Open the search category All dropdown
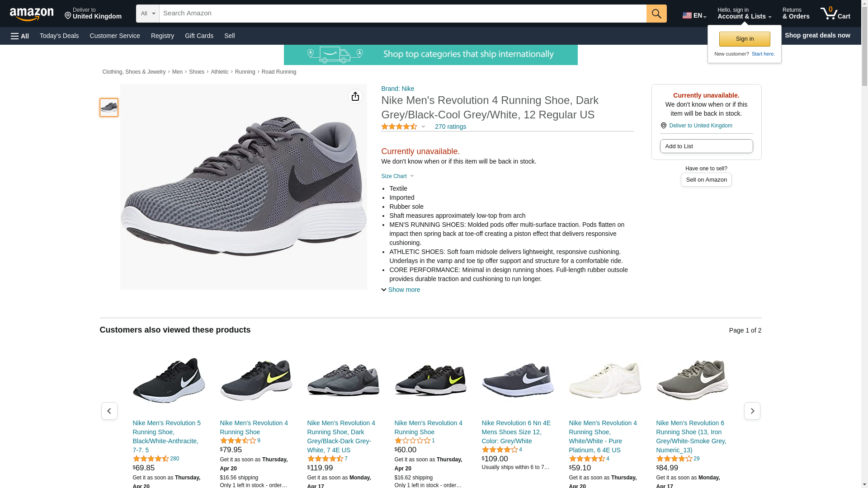 click(148, 14)
